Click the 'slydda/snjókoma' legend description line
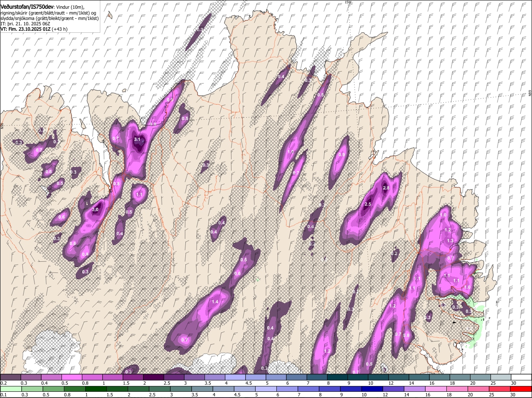This screenshot has height=398, width=532. [49, 18]
